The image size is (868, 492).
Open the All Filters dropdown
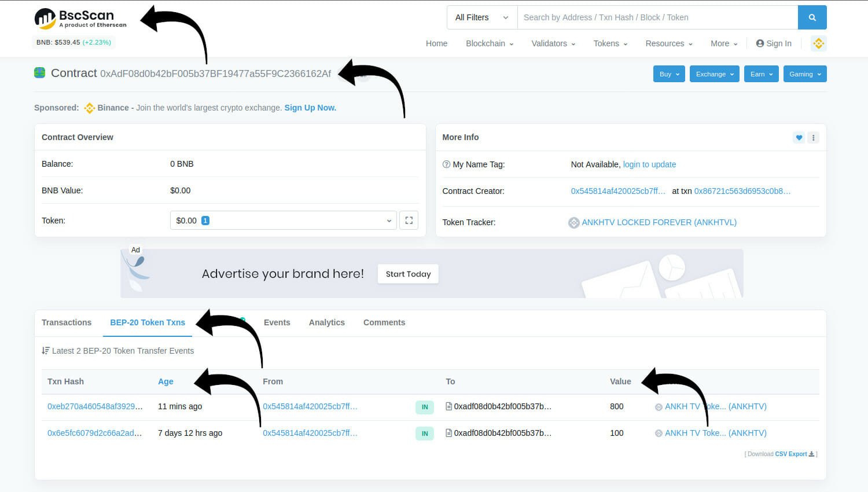[481, 17]
